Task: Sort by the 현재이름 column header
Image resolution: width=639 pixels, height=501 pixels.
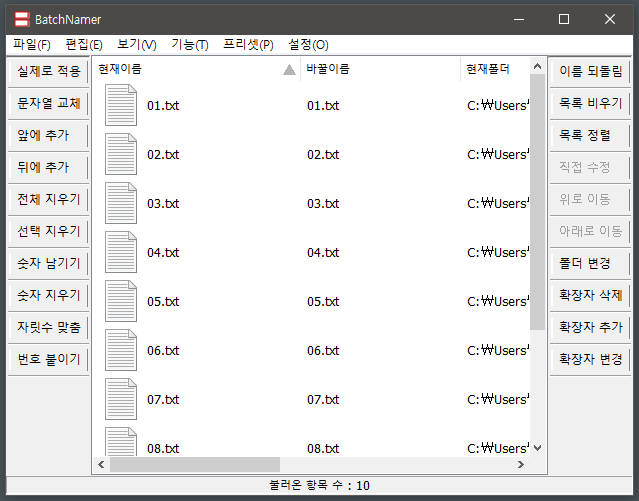Action: click(x=196, y=69)
